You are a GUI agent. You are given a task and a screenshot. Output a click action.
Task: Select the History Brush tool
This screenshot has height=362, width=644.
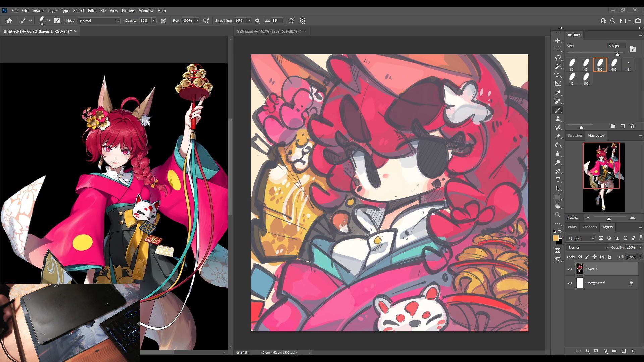point(558,127)
